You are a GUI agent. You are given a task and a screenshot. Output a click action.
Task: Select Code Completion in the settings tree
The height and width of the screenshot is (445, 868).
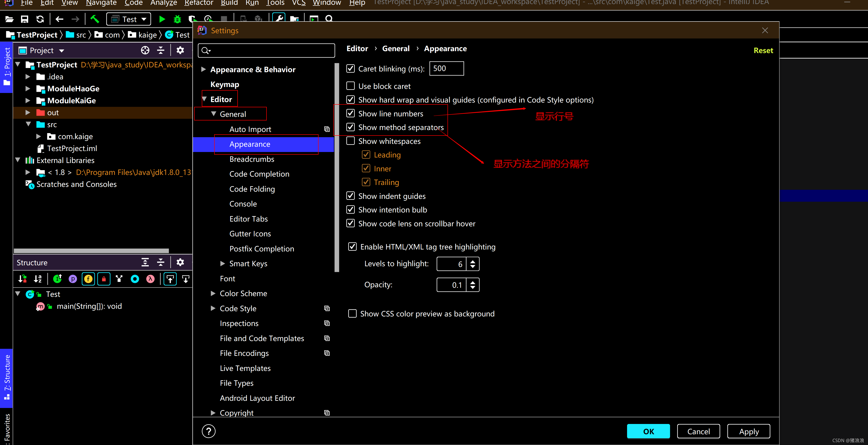(259, 174)
